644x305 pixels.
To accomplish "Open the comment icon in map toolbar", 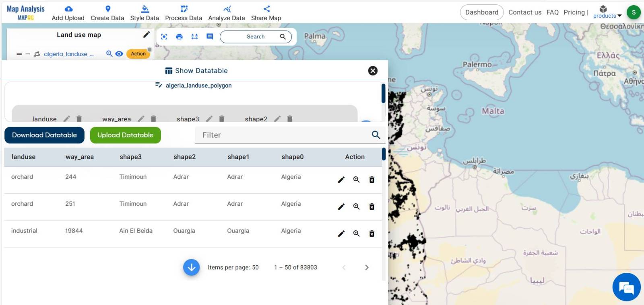I will click(x=210, y=37).
